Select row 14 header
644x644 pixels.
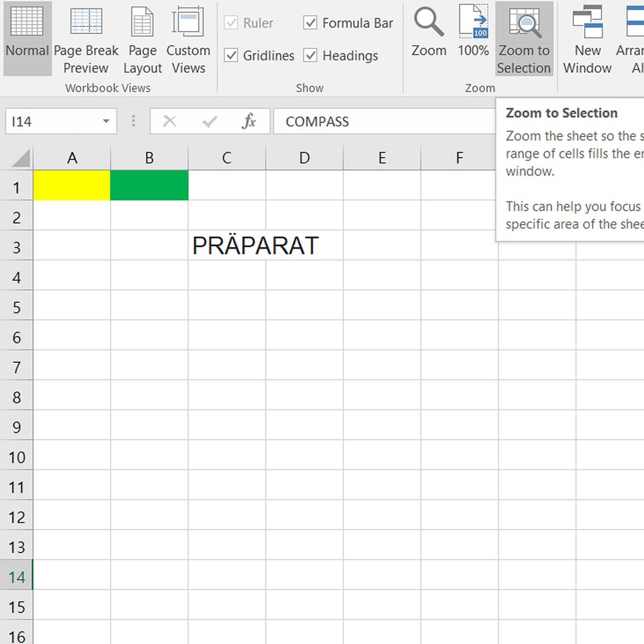pos(16,576)
